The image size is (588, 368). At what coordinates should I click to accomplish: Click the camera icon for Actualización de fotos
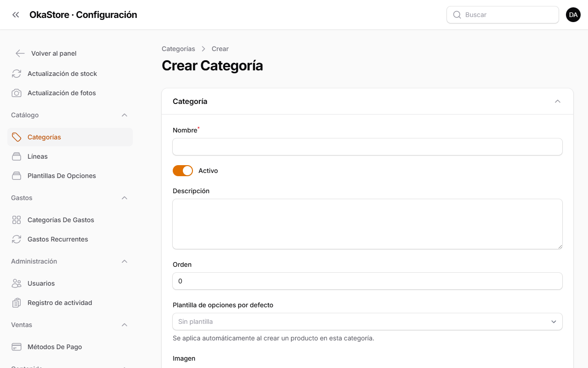coord(17,93)
